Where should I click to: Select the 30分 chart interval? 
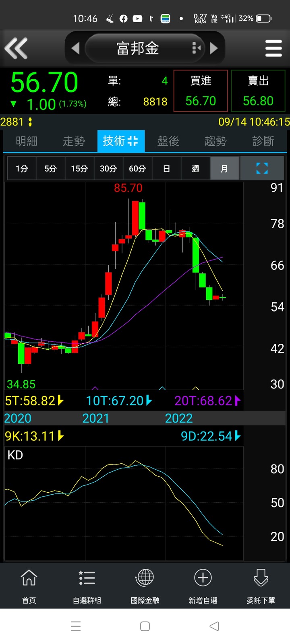108,168
